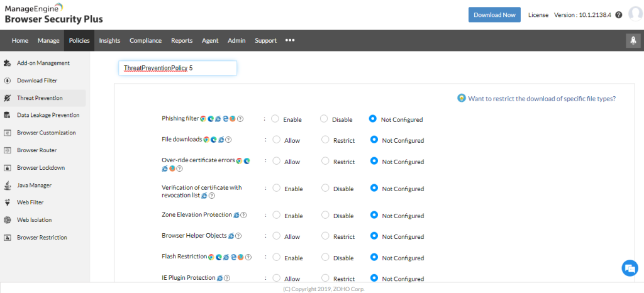The width and height of the screenshot is (644, 293).
Task: Click the blue chat support bubble
Action: pos(630,268)
